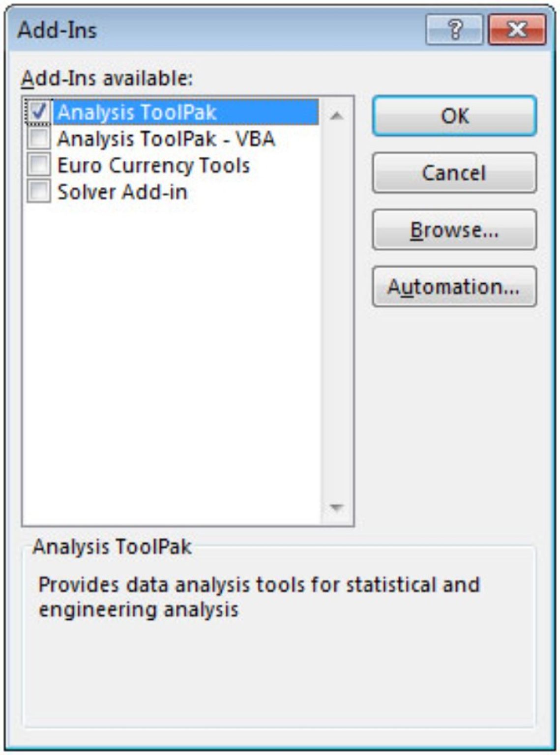560x755 pixels.
Task: Click the scroll-up arrow in the add-ins list
Action: coord(336,115)
